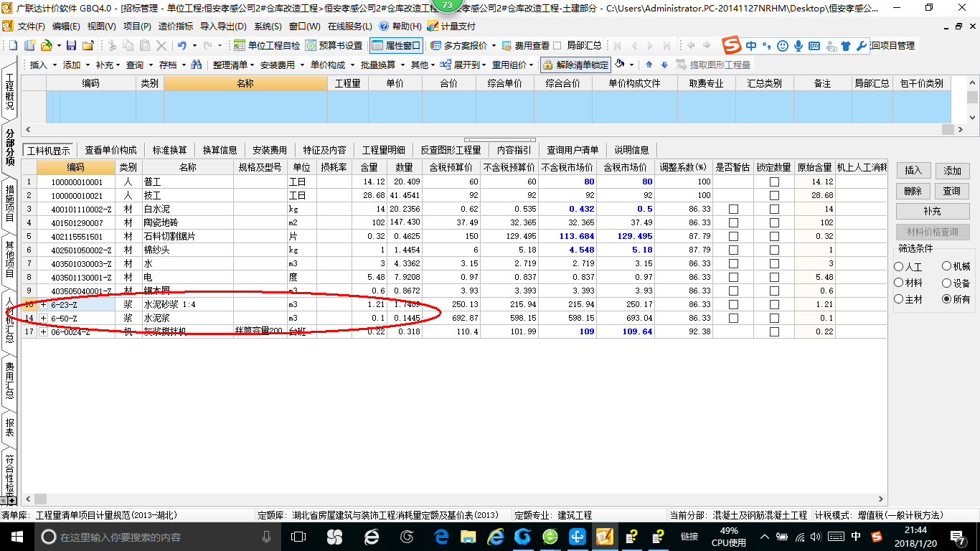Switch to the 查看单价构成 tab

point(110,150)
